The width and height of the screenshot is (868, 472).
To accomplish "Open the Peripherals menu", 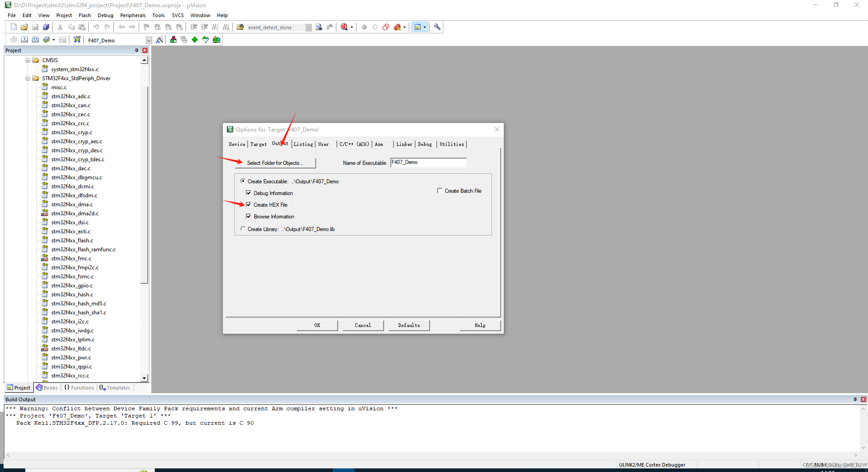I will [133, 15].
